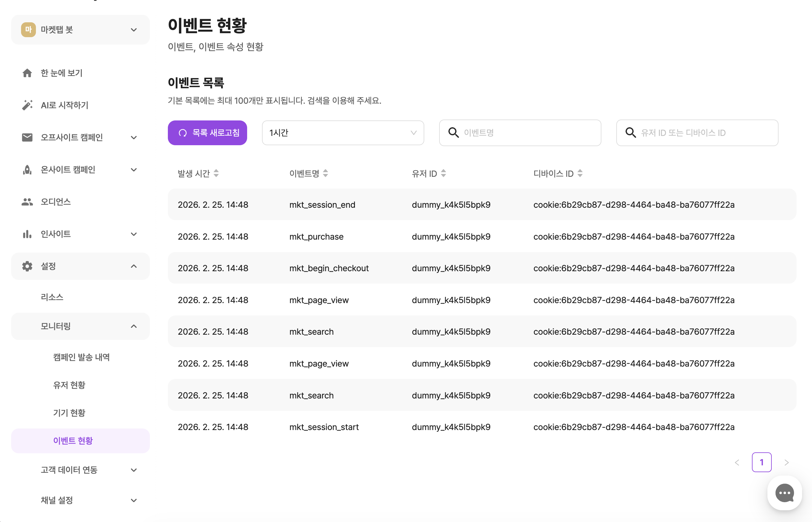Open the chat support bubble icon
This screenshot has width=812, height=522.
(784, 493)
